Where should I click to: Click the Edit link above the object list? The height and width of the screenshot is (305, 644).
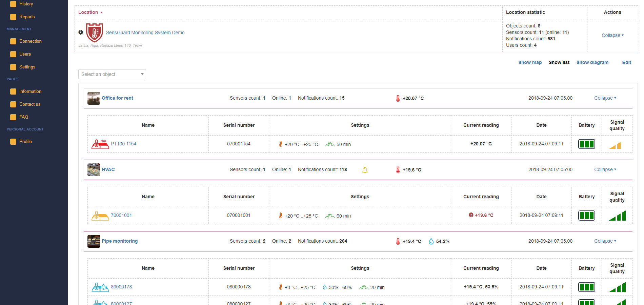click(626, 62)
